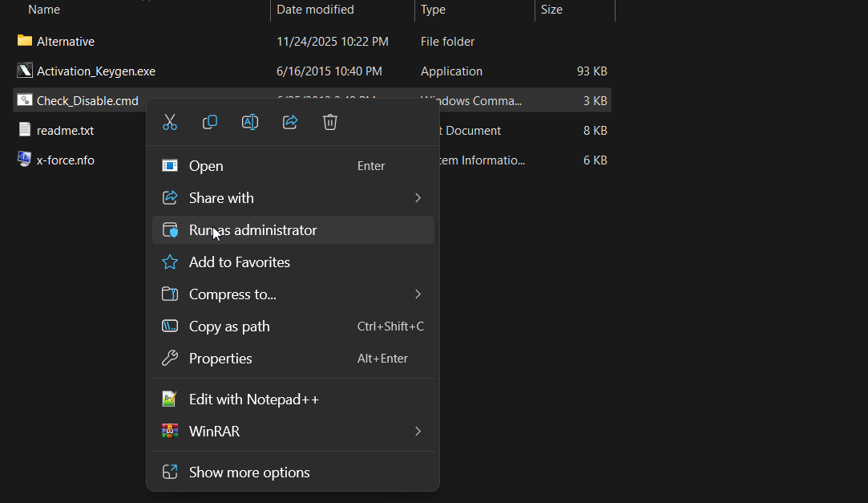The width and height of the screenshot is (868, 503).
Task: Click the 3 KB size value
Action: pos(595,101)
